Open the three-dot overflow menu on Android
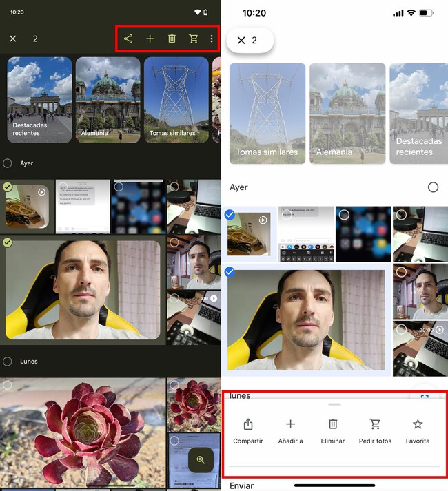The width and height of the screenshot is (448, 491). click(212, 39)
